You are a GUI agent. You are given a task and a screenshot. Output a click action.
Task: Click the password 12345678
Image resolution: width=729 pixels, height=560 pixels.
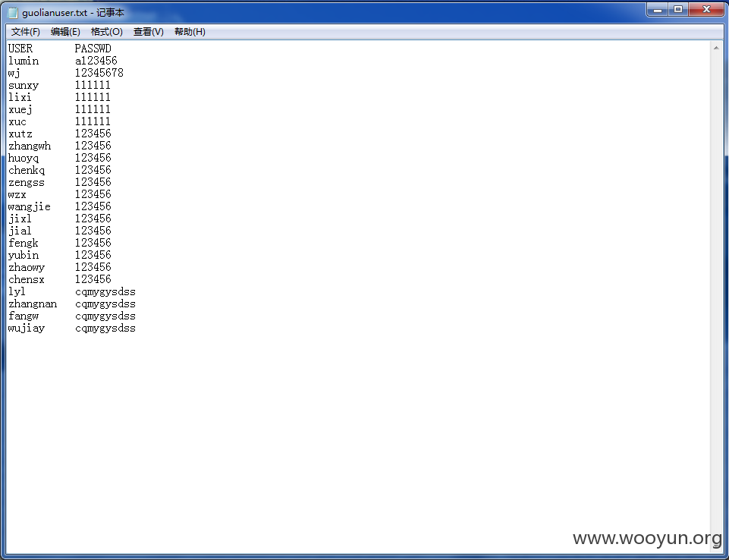tap(99, 73)
